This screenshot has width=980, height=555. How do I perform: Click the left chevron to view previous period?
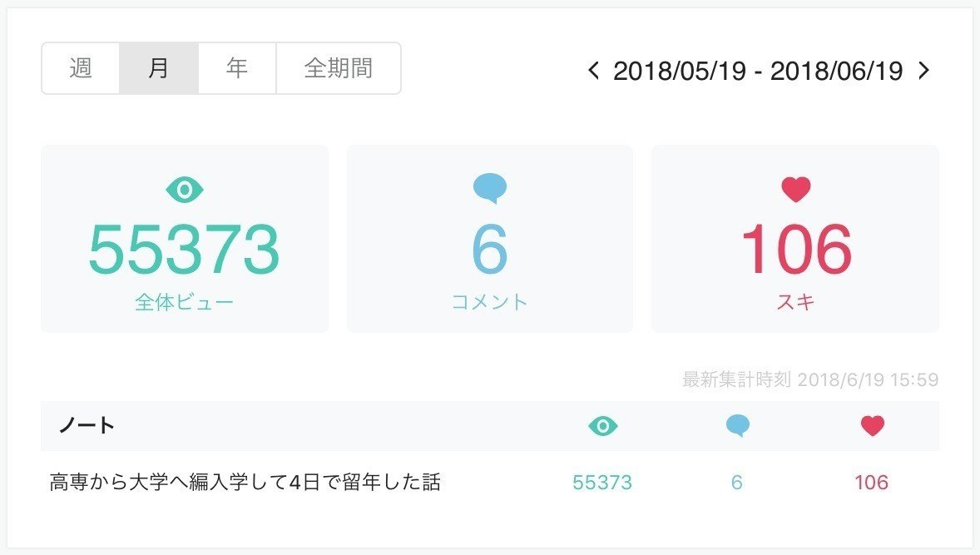pos(592,72)
